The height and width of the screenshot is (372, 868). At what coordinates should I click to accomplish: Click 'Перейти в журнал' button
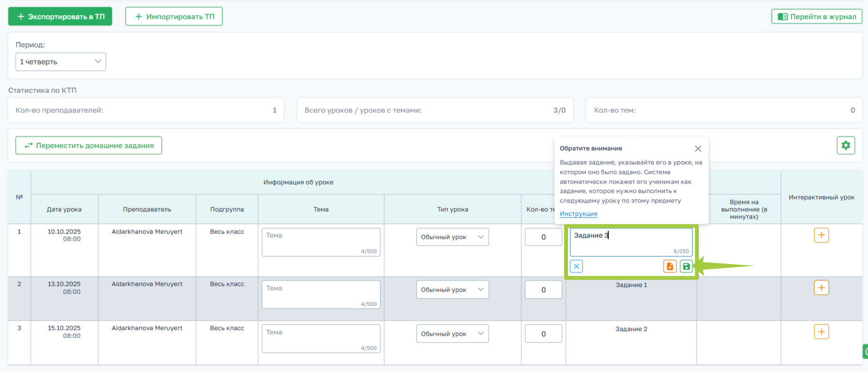(x=817, y=16)
